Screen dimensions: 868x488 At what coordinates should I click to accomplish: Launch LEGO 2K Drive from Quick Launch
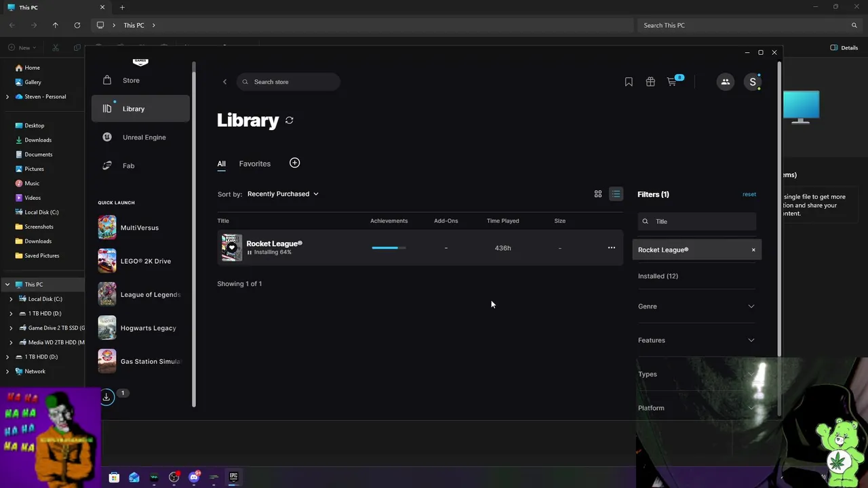click(x=140, y=261)
